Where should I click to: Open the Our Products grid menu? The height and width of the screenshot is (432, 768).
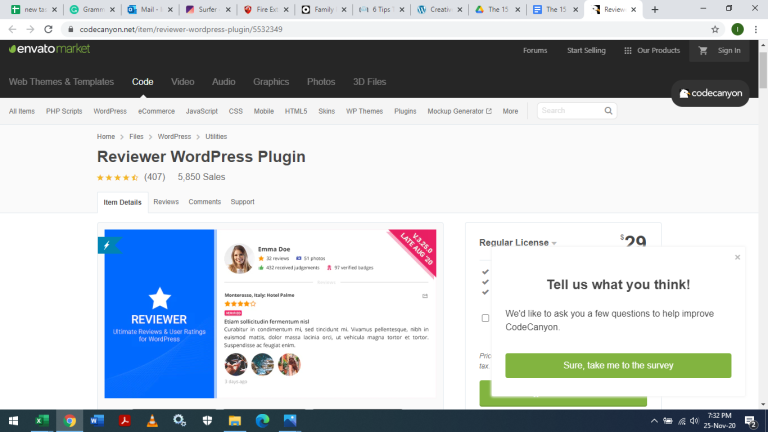pos(652,50)
